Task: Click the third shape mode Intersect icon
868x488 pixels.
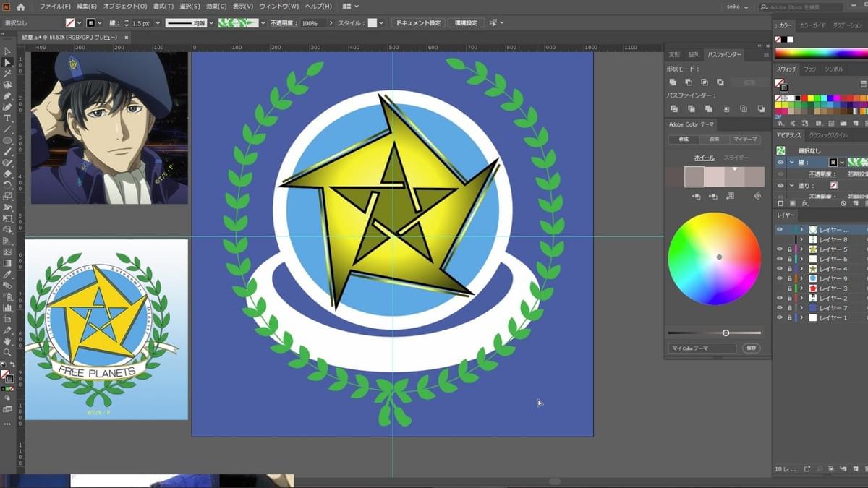Action: [x=704, y=82]
